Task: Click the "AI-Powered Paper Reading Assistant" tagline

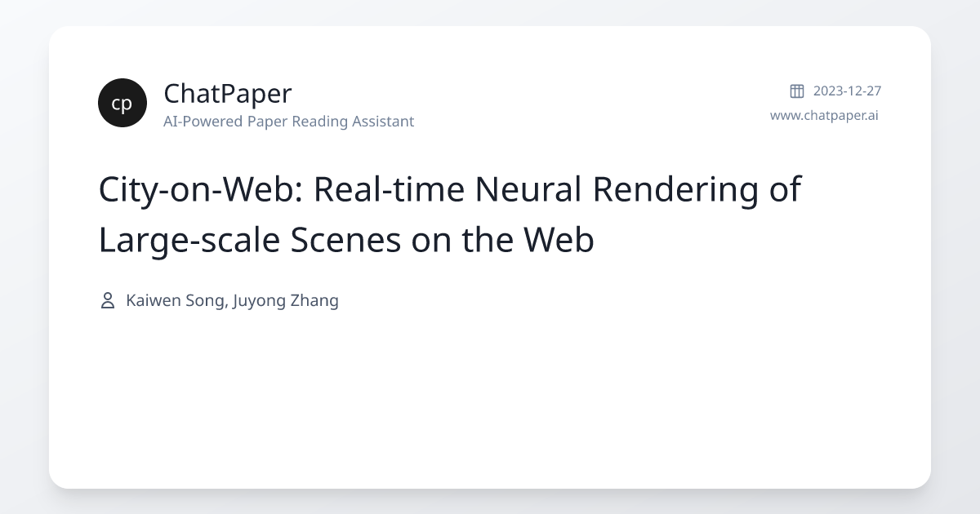Action: pyautogui.click(x=289, y=122)
